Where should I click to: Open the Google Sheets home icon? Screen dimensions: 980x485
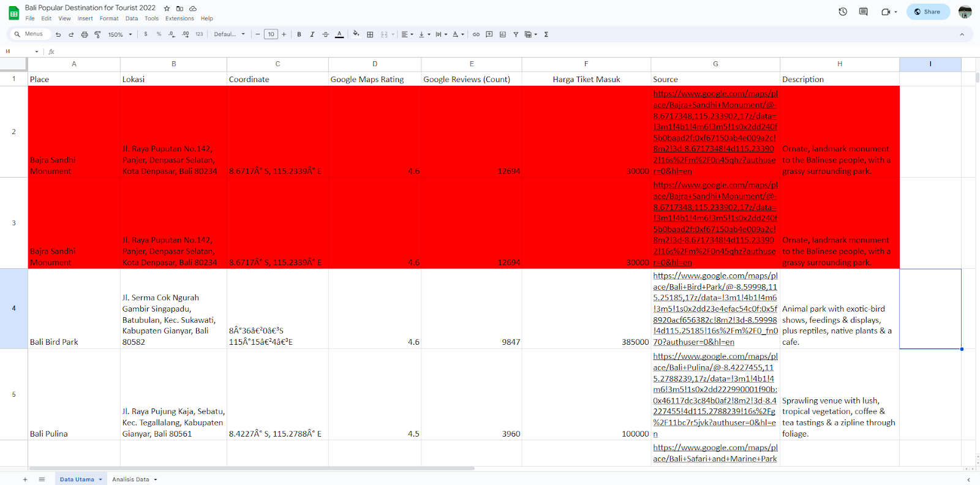coord(13,13)
